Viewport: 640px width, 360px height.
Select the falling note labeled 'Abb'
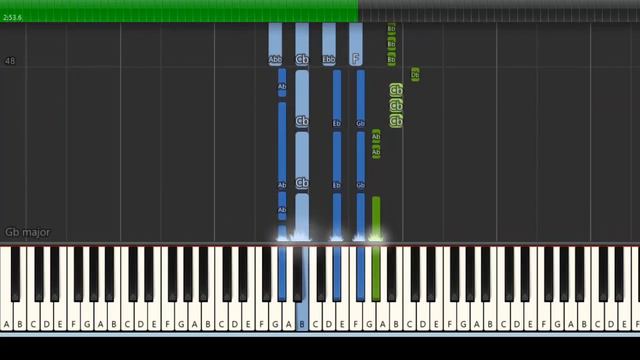(275, 44)
